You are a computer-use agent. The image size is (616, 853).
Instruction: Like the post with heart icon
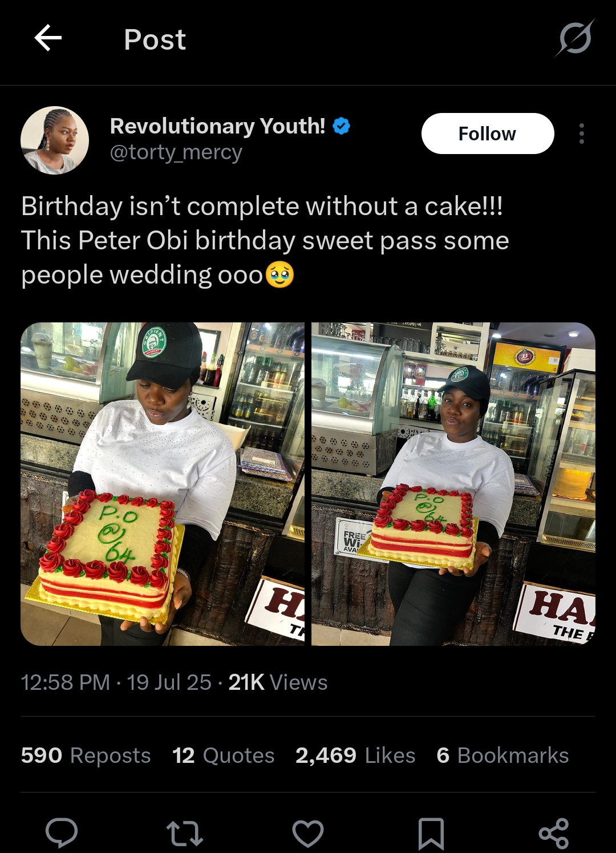tap(308, 833)
